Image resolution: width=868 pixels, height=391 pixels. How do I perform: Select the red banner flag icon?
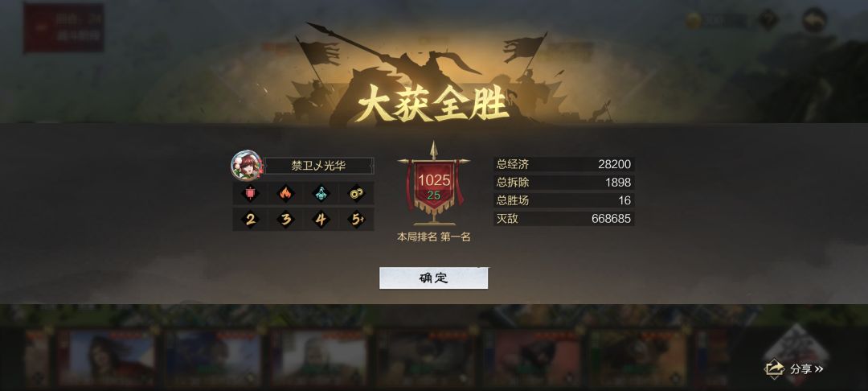click(x=250, y=193)
